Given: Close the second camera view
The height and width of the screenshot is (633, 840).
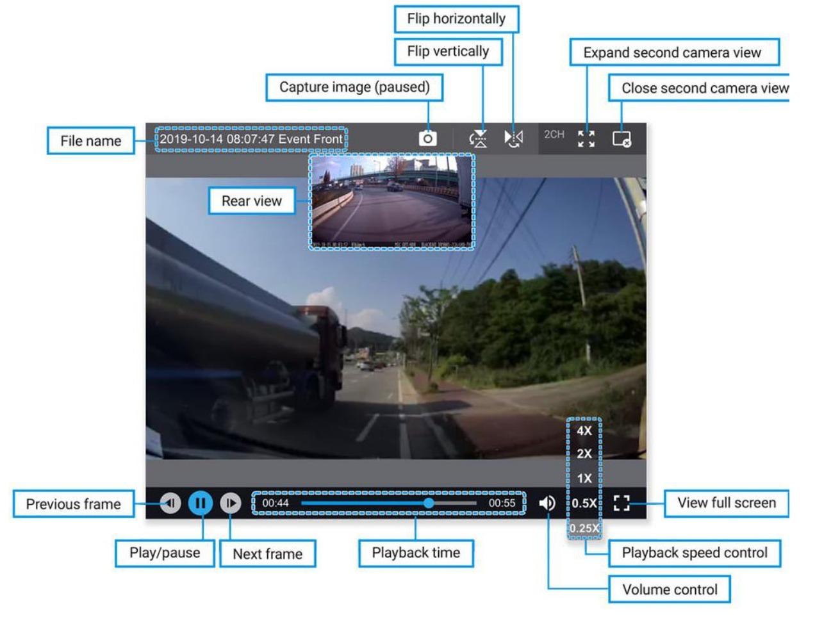Looking at the screenshot, I should click(622, 138).
